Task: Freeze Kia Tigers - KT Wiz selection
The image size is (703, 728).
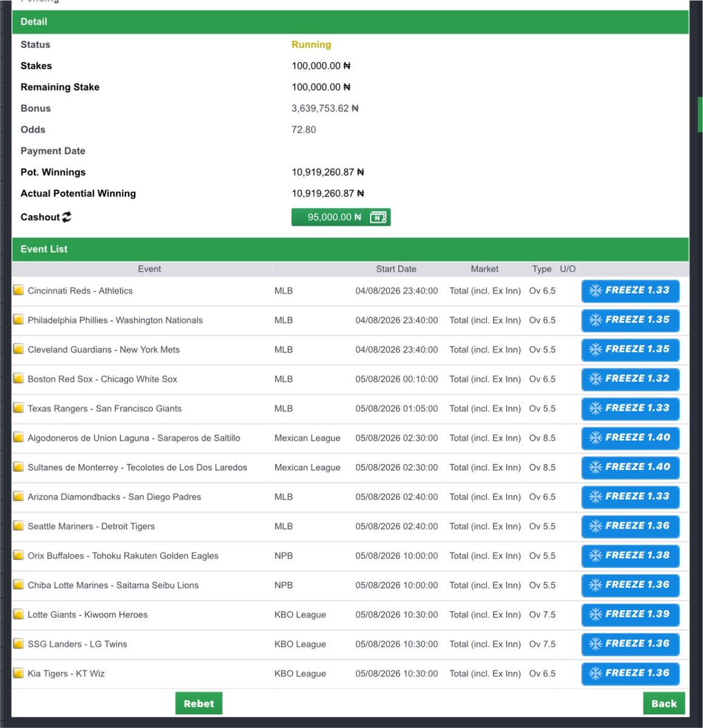Action: 630,673
